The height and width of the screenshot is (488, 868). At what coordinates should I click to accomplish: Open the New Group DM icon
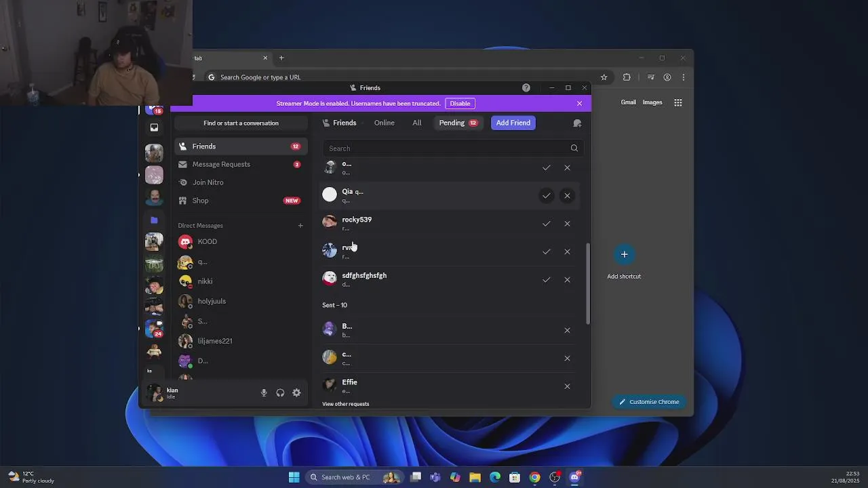(577, 123)
